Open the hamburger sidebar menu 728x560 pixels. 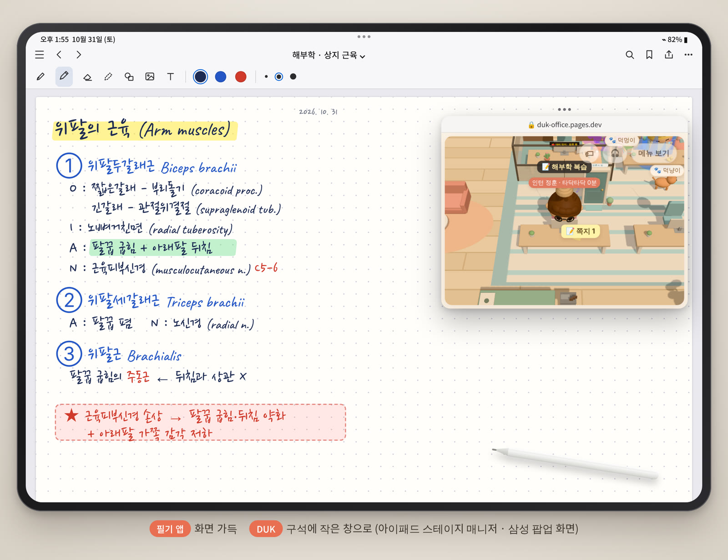coord(40,55)
